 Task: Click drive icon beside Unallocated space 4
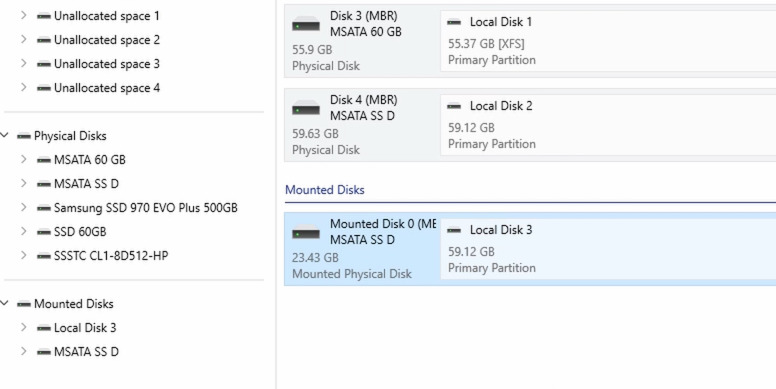(x=44, y=88)
